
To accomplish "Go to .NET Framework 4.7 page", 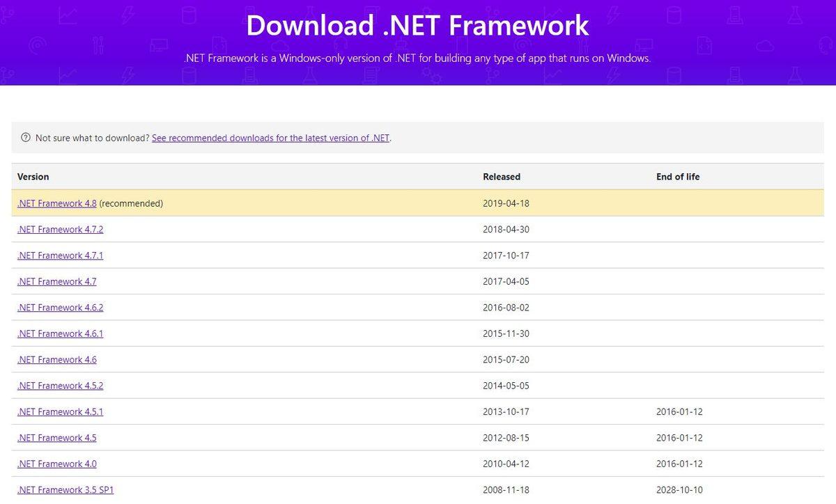I will click(56, 281).
